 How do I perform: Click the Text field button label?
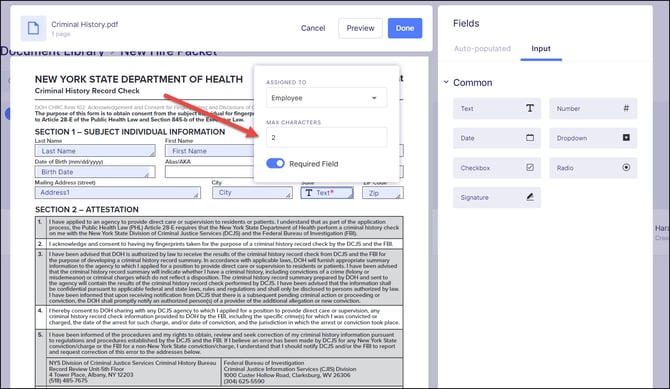coord(467,109)
